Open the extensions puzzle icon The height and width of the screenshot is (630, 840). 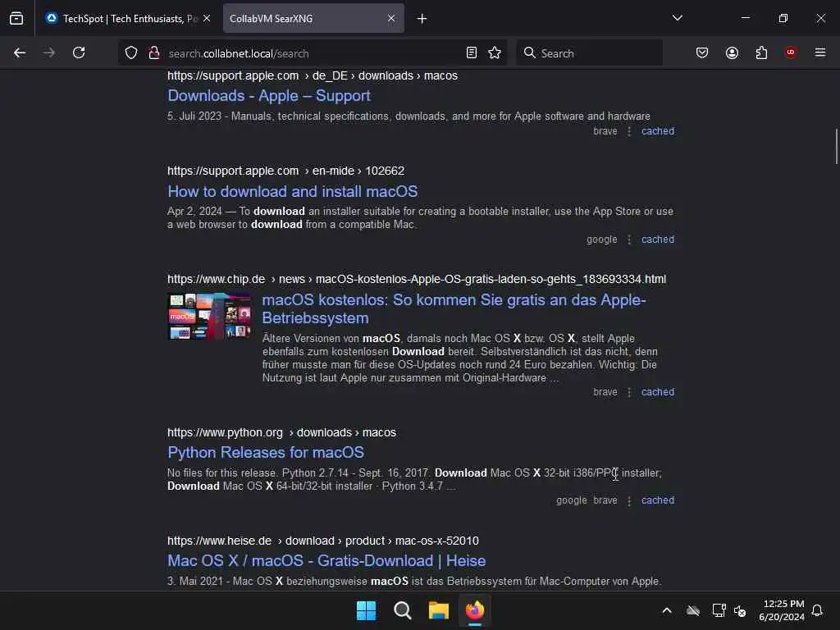click(x=761, y=52)
